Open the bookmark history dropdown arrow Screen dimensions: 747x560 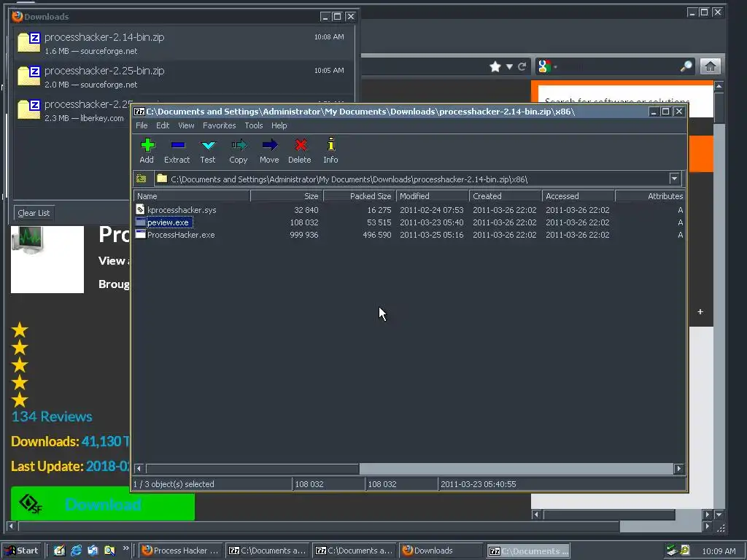pos(509,66)
